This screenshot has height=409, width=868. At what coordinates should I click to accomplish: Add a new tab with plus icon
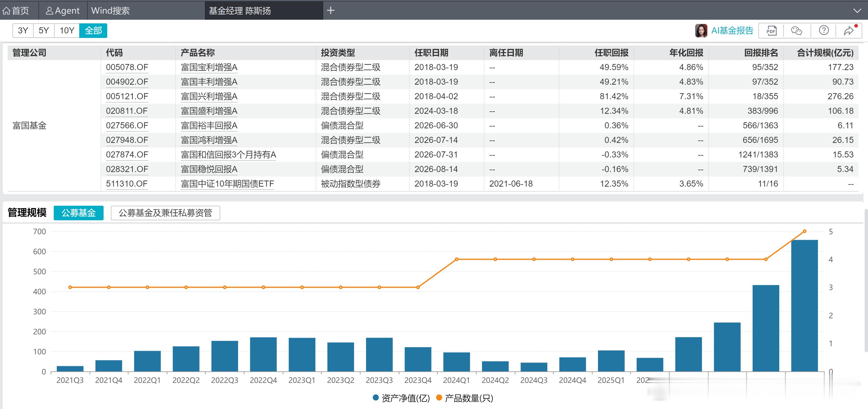[330, 10]
